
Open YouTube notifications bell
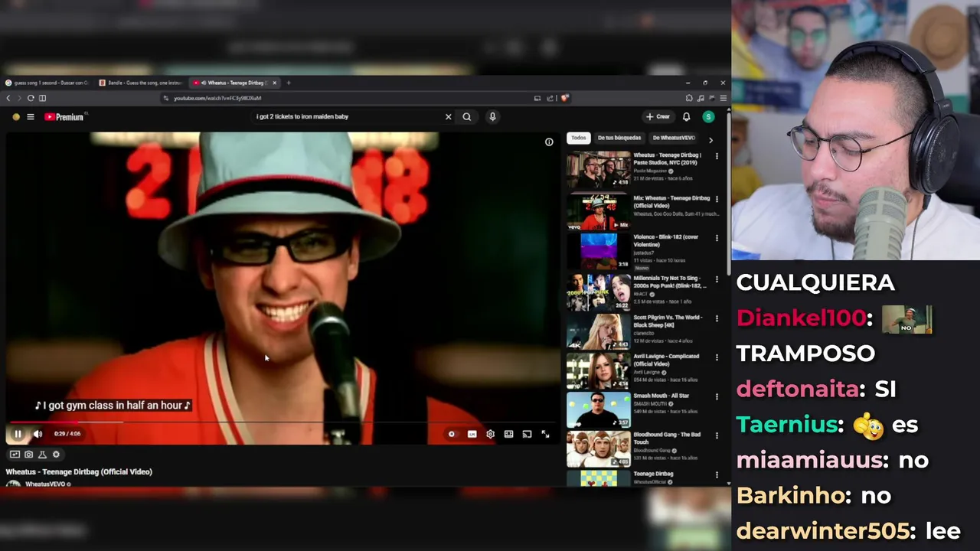[686, 117]
